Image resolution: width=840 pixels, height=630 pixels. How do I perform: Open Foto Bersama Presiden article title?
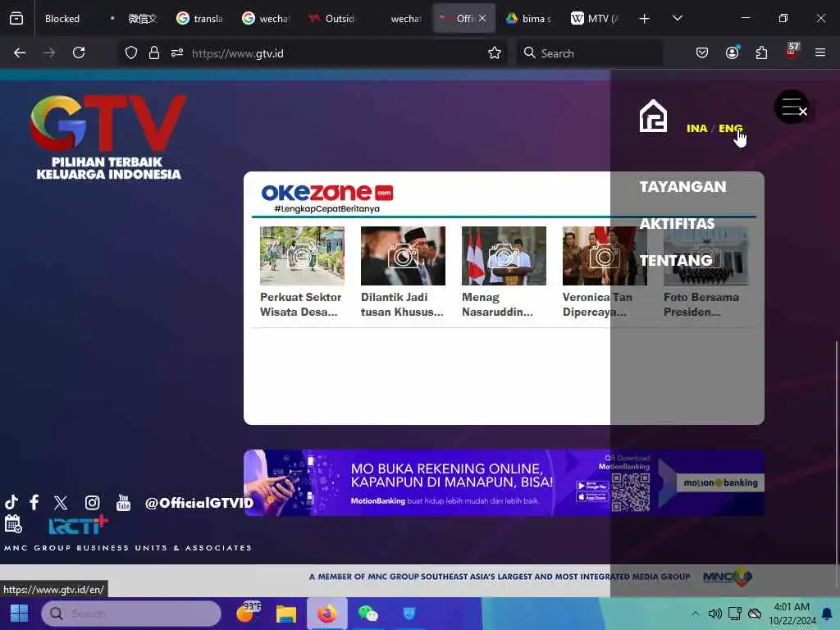701,304
